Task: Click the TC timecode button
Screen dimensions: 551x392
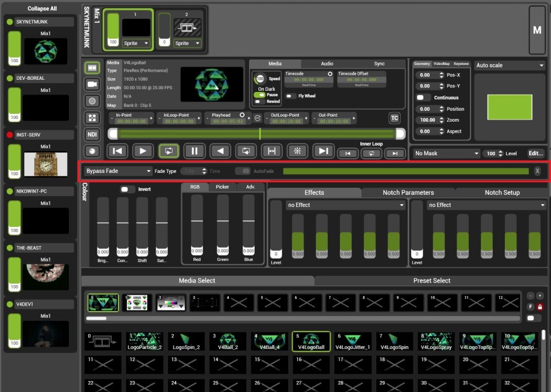Action: (395, 118)
